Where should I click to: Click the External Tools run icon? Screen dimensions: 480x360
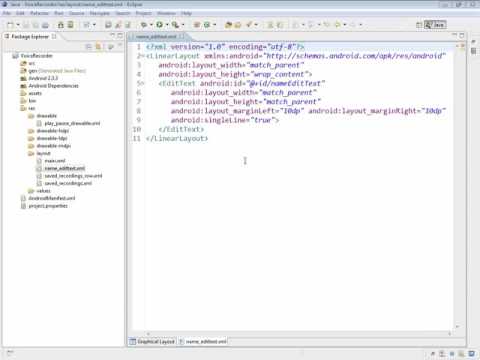[175, 25]
